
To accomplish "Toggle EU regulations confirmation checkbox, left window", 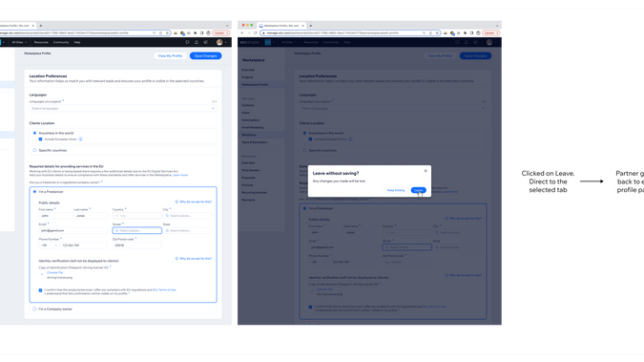I will (x=40, y=290).
